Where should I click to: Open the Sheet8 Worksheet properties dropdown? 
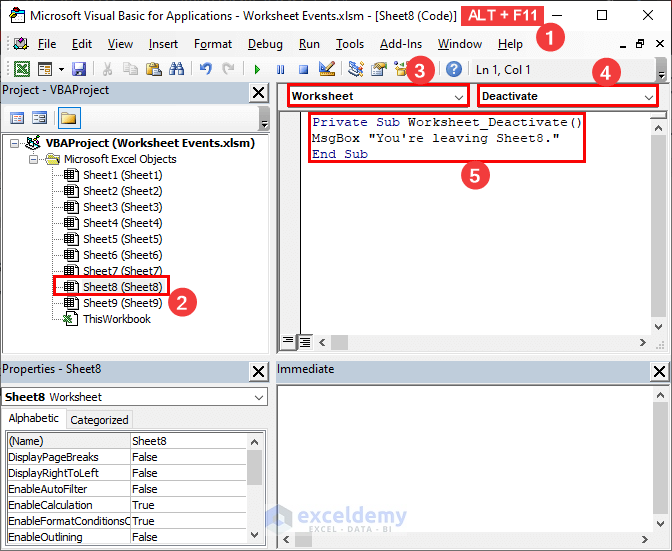click(x=135, y=397)
